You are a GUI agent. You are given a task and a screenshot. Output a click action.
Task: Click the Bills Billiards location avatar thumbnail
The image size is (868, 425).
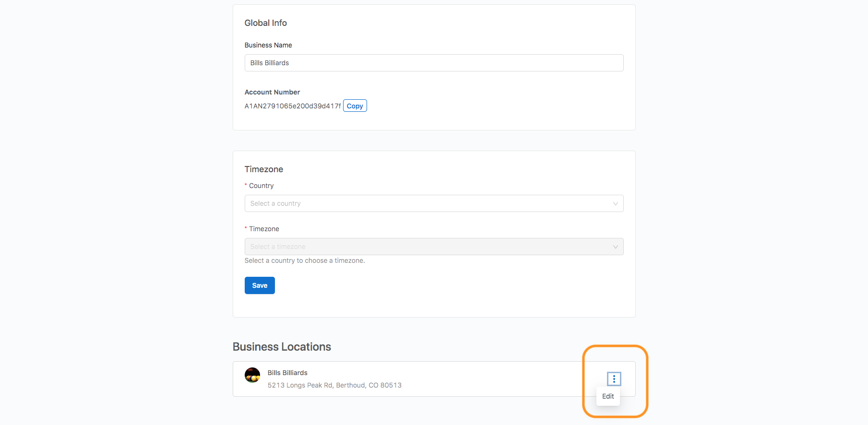click(252, 375)
